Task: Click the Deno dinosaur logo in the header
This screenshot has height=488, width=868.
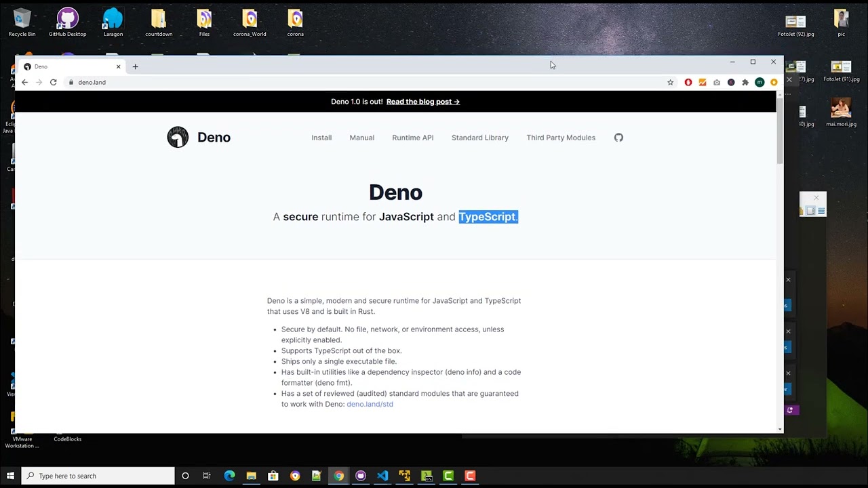Action: coord(178,137)
